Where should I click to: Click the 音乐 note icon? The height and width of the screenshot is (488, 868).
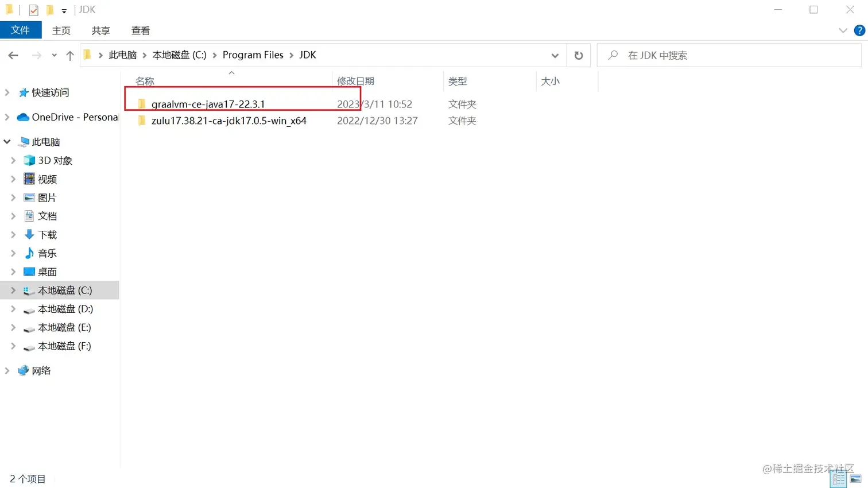pyautogui.click(x=29, y=253)
